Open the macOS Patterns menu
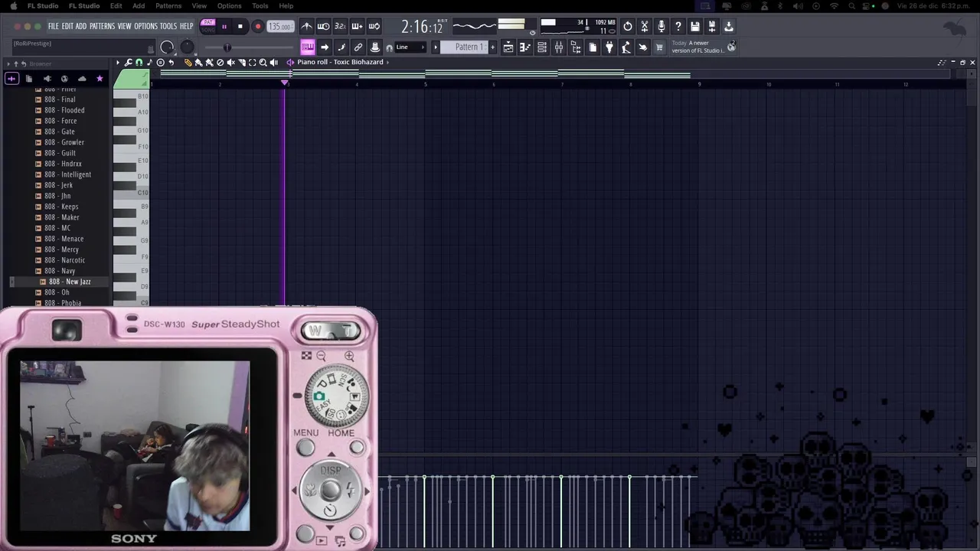Screen dimensions: 980x551 168,6
